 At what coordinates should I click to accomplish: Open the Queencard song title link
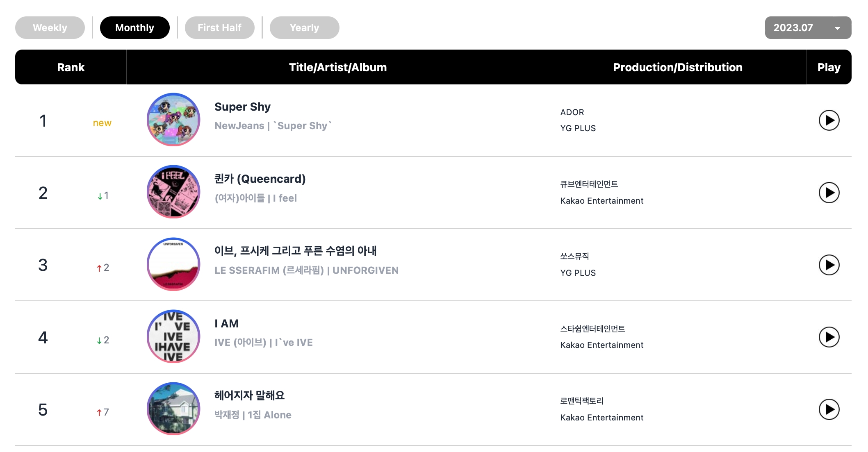(260, 179)
